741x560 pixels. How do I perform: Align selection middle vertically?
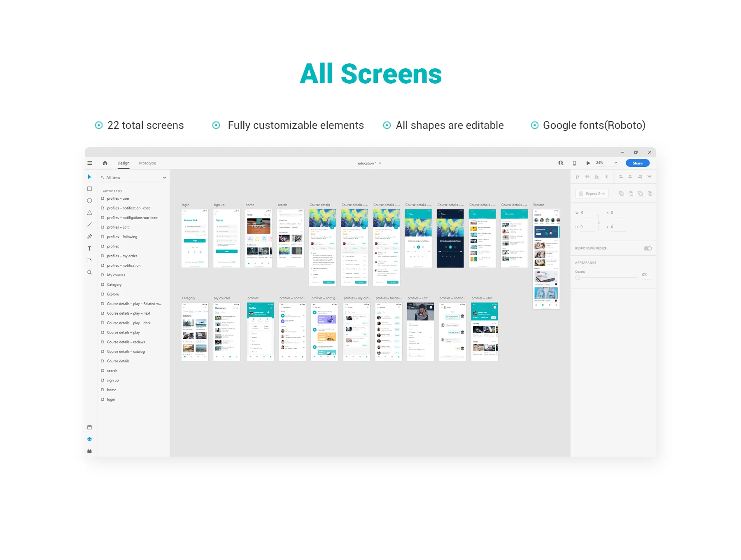tap(587, 177)
